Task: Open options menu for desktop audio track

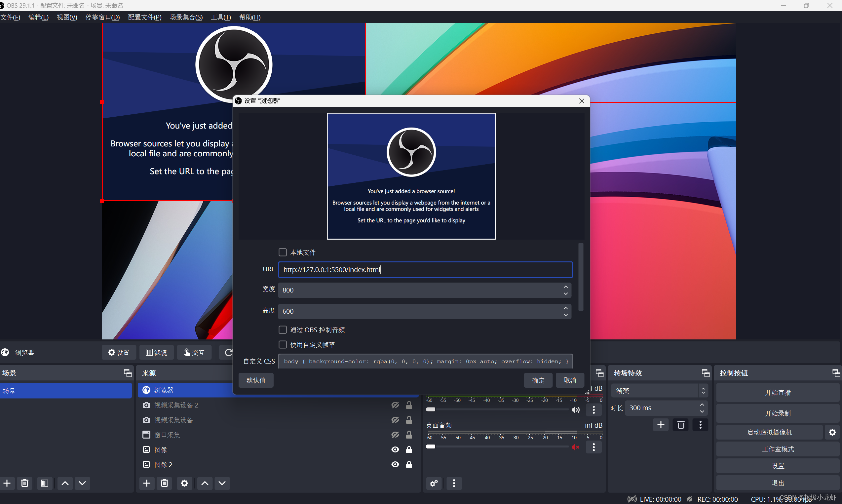Action: (x=594, y=447)
